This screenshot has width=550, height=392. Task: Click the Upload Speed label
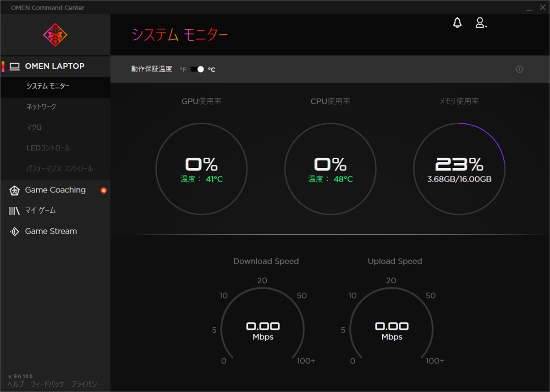[x=395, y=261]
